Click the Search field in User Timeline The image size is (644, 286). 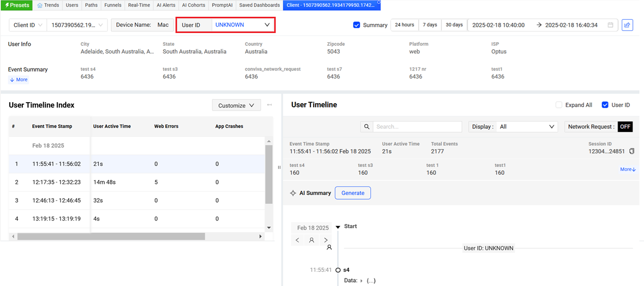point(417,126)
